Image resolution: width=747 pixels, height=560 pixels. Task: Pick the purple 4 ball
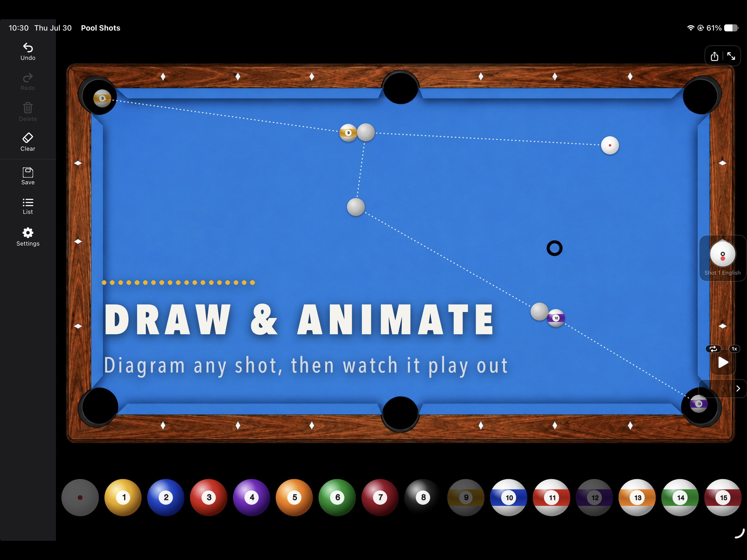[x=252, y=497]
